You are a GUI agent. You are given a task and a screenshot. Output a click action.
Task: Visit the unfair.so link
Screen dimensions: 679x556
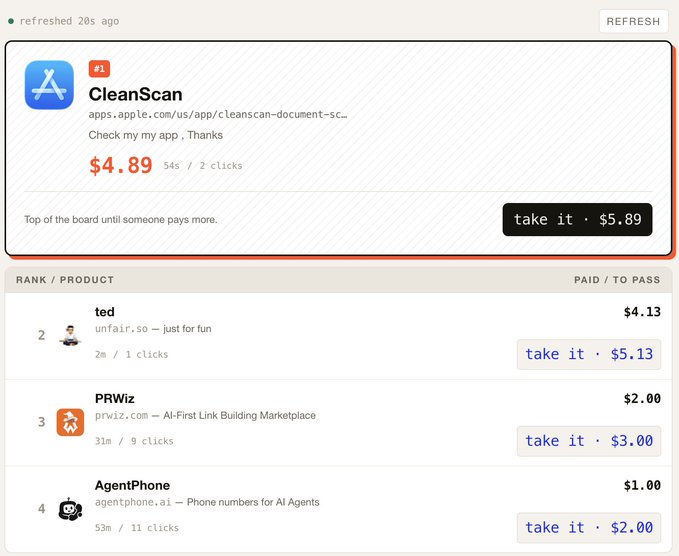tap(121, 329)
